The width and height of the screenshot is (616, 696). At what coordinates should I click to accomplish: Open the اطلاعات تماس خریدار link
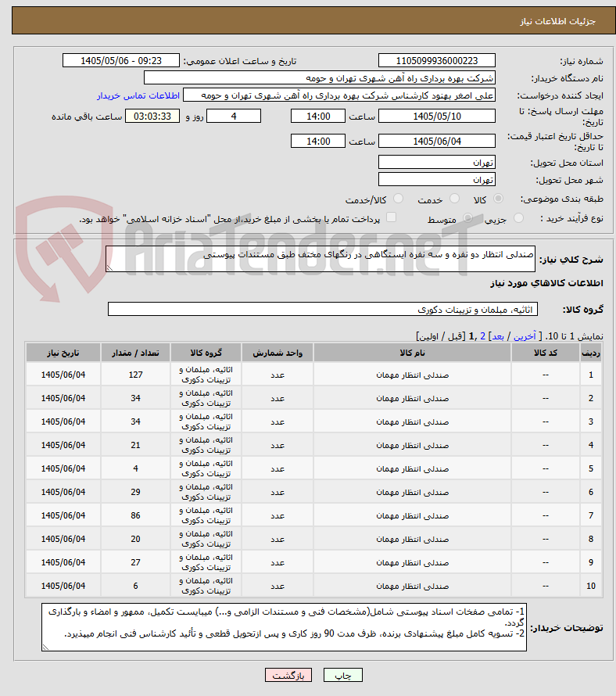click(138, 96)
